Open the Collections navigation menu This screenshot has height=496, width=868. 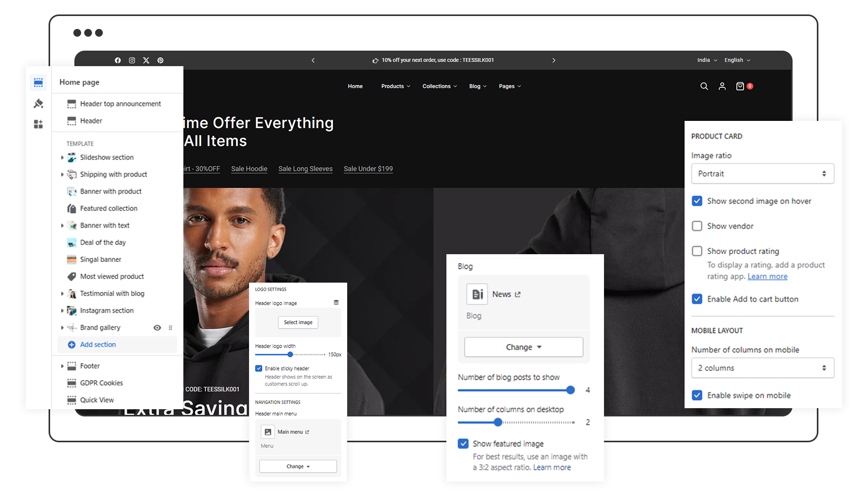(x=439, y=86)
